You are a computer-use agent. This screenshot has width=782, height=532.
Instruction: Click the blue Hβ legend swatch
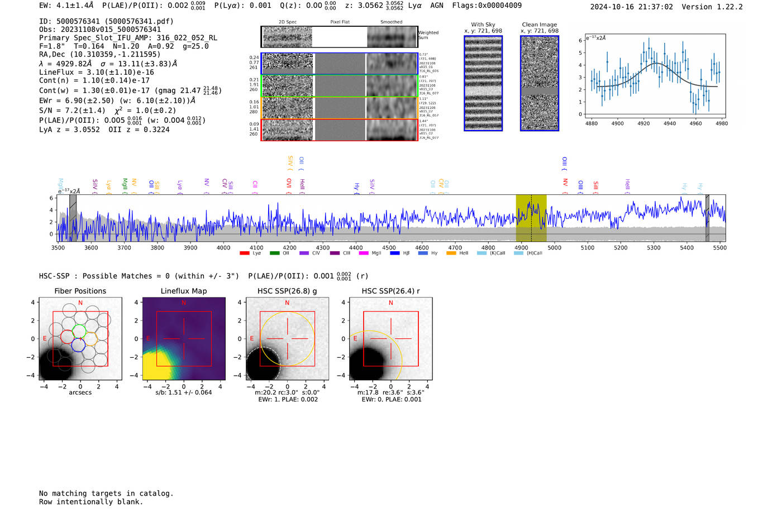(395, 253)
